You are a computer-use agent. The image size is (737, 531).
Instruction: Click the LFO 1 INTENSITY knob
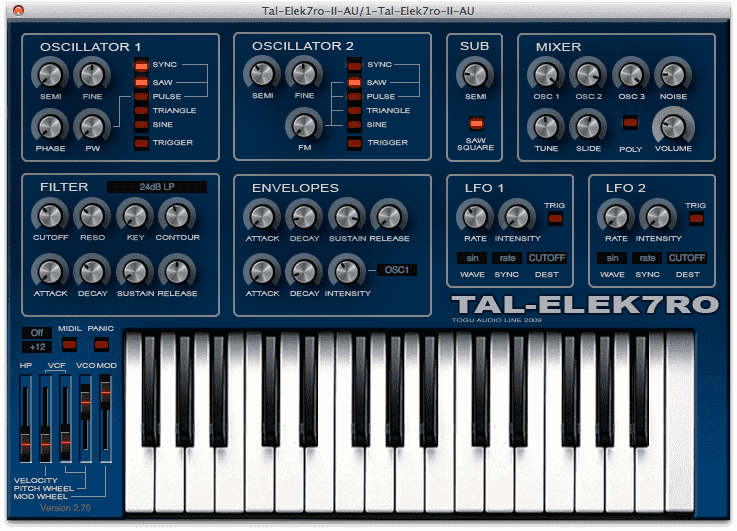pyautogui.click(x=517, y=217)
